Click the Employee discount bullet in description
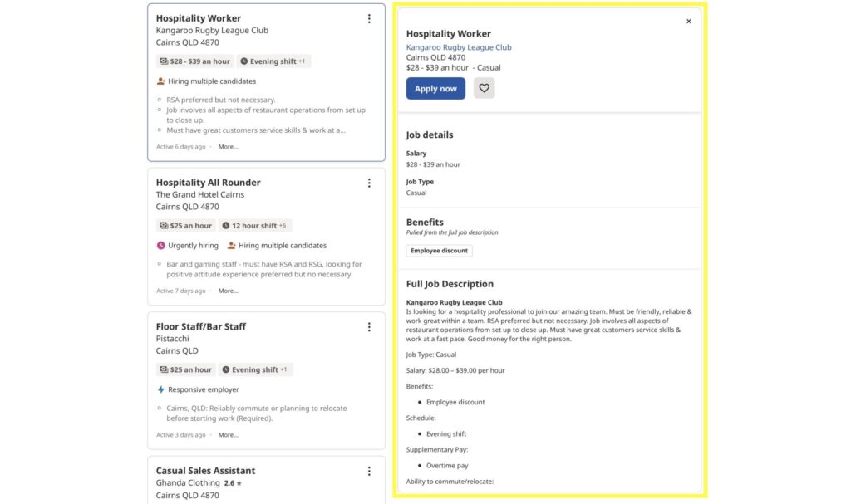Image resolution: width=851 pixels, height=504 pixels. coord(455,402)
